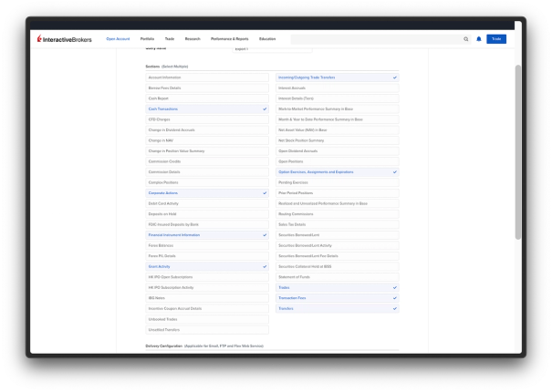Select the Open Positions section
552x392 pixels.
tap(338, 161)
